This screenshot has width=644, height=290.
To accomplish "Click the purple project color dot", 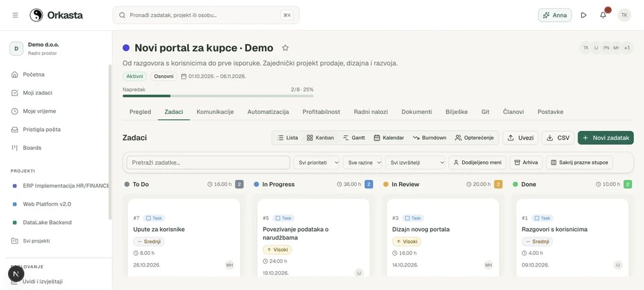I will pyautogui.click(x=126, y=48).
